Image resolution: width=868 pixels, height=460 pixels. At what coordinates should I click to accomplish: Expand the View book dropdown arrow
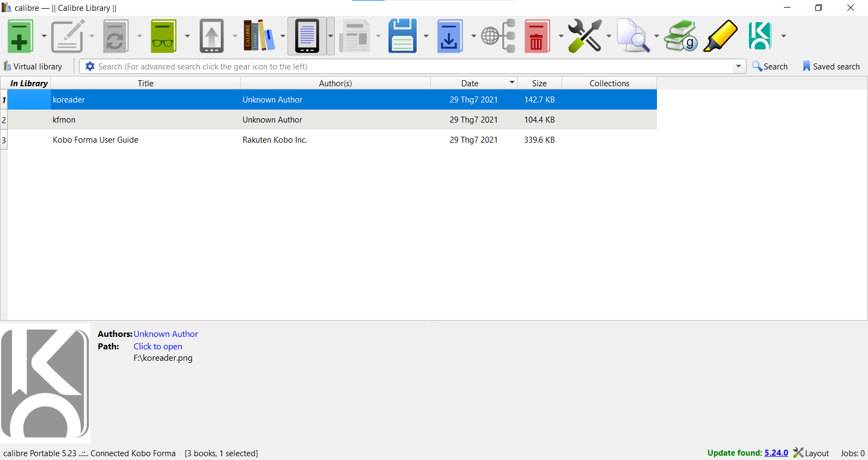(x=187, y=36)
